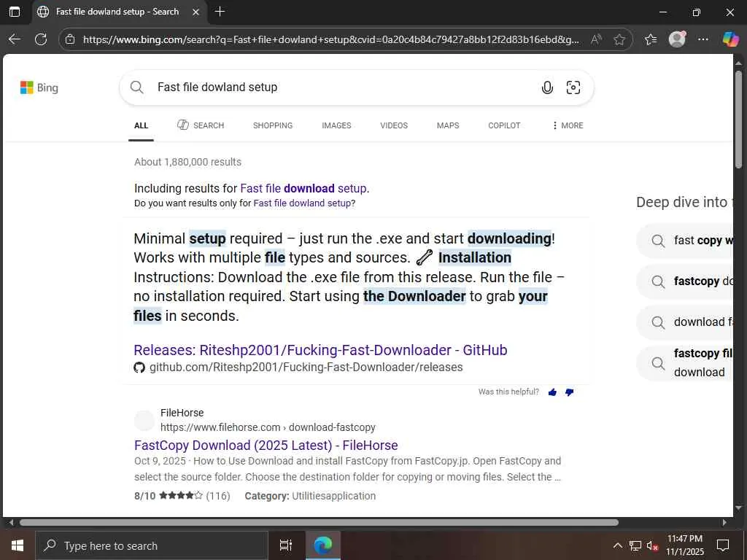Click the 'Was this helpful?' text
This screenshot has height=560, width=747.
(508, 392)
